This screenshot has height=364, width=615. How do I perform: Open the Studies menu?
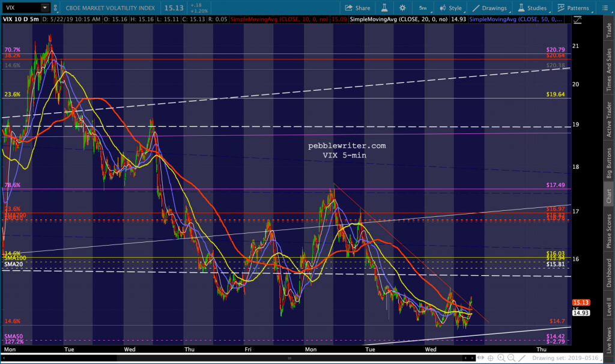tap(532, 8)
